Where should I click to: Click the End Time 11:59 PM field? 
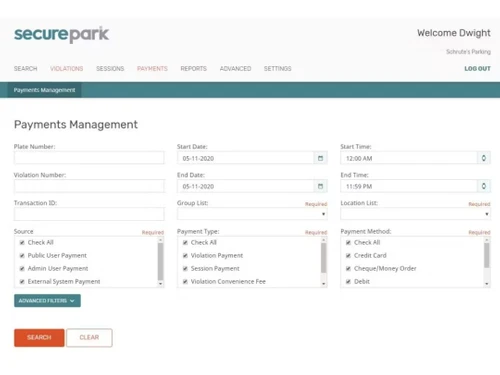coord(409,186)
